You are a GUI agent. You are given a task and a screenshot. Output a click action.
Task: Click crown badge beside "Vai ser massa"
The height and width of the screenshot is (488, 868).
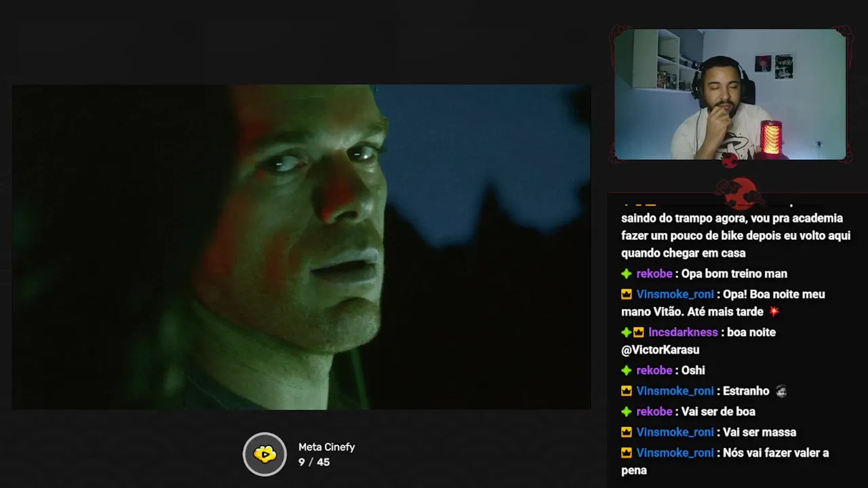click(x=627, y=432)
